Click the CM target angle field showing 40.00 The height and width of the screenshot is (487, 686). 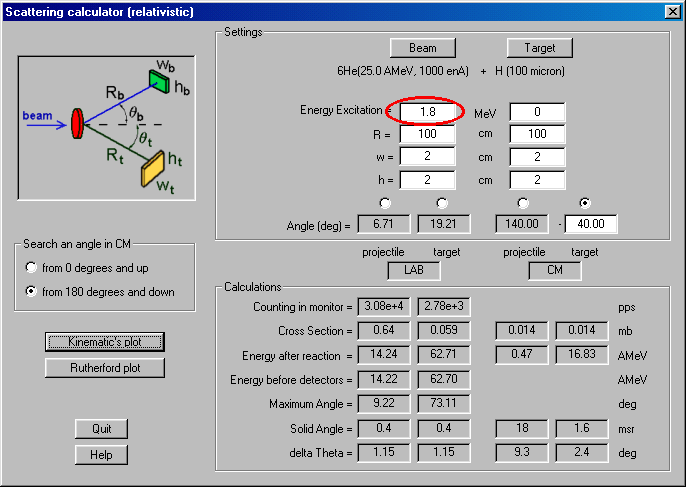point(590,223)
